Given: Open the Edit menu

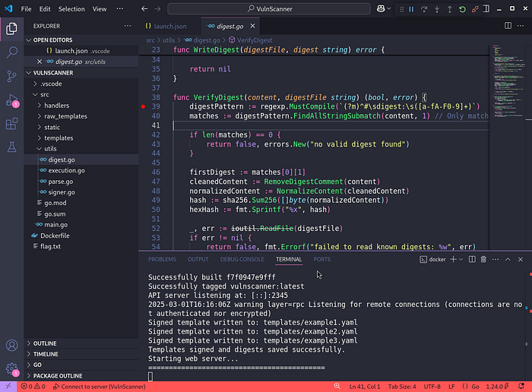Looking at the screenshot, I should click(x=45, y=9).
